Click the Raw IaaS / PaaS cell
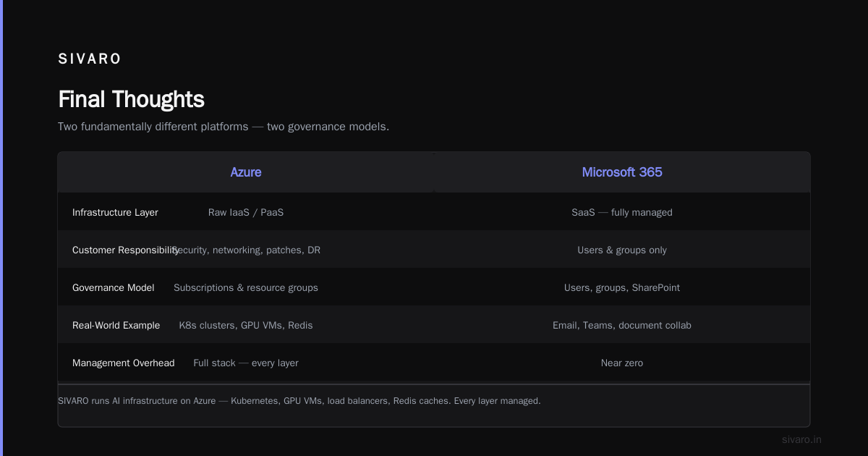Image resolution: width=868 pixels, height=456 pixels. 246,212
